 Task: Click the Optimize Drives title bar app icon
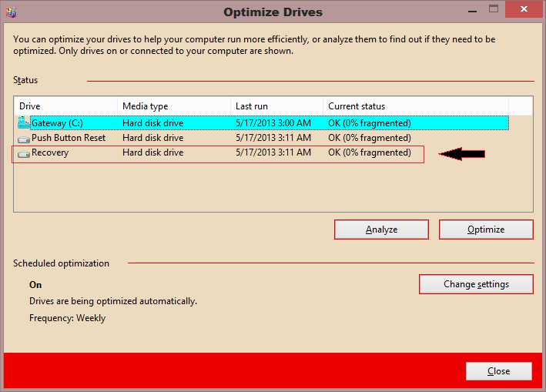click(11, 12)
